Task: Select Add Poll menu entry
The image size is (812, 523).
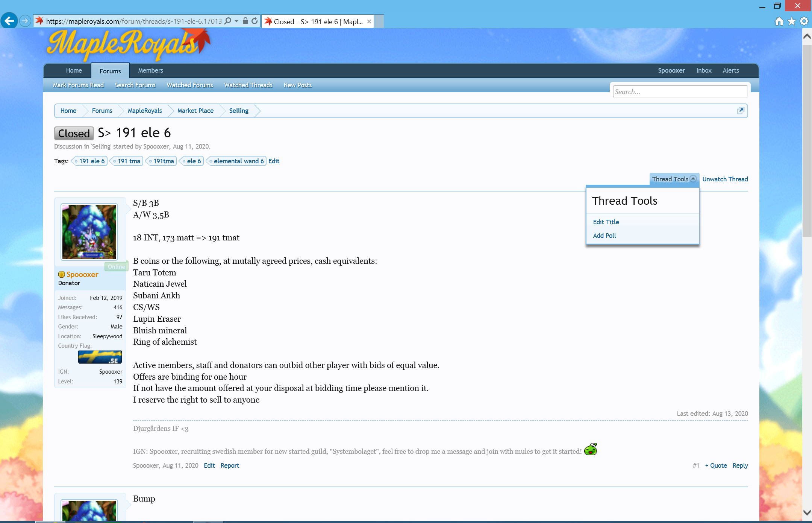Action: (x=604, y=236)
